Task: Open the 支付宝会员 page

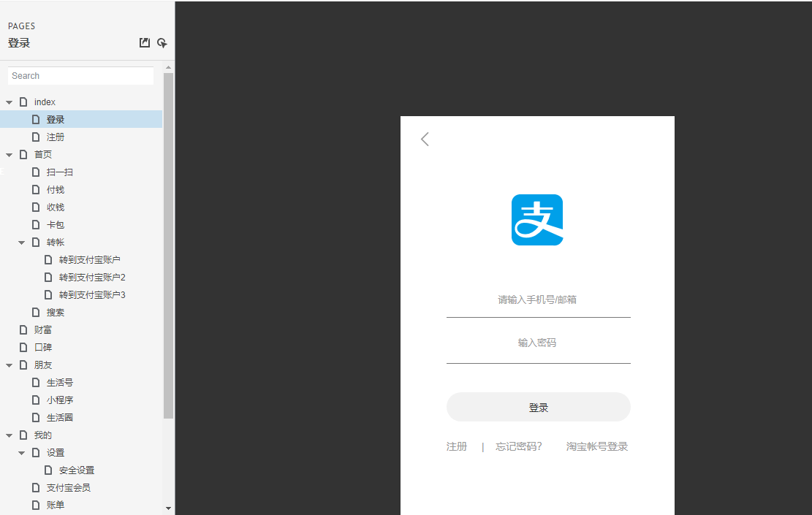Action: [x=69, y=487]
